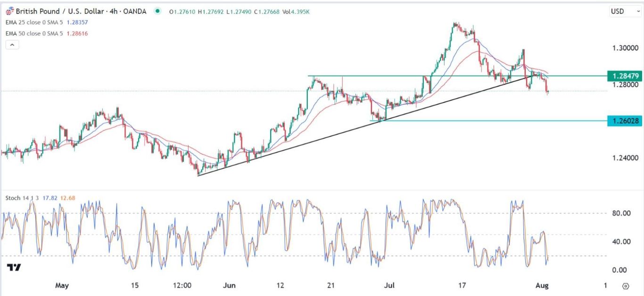Click the blue 1.26028 price label

(625, 121)
